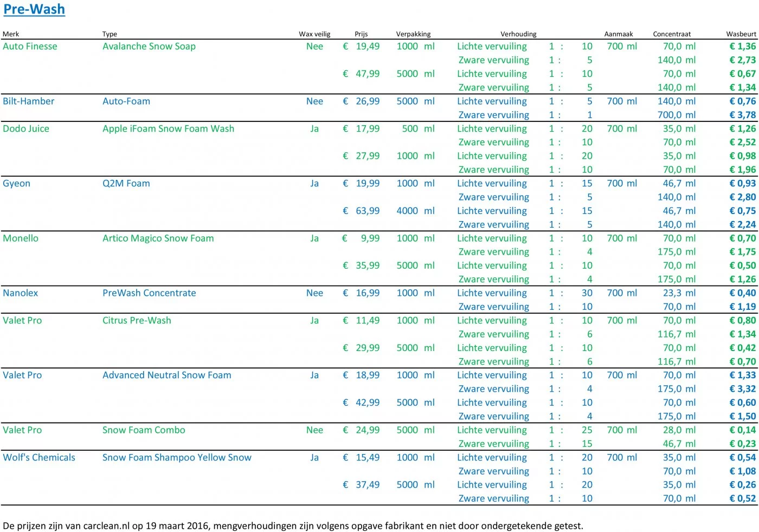Select the 42,99 price for Advanced Neutral Snow Foam
The image size is (759, 532).
pos(368,403)
